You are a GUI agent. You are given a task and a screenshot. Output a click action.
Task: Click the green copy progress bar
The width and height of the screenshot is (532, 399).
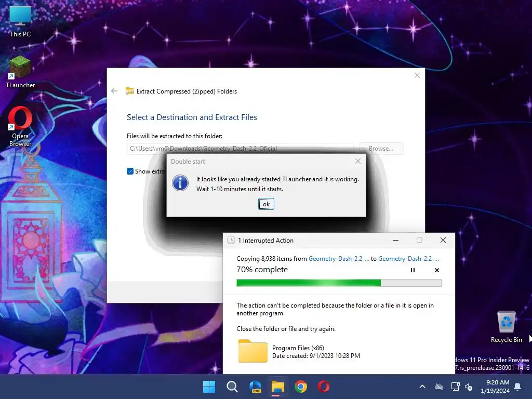tap(339, 283)
